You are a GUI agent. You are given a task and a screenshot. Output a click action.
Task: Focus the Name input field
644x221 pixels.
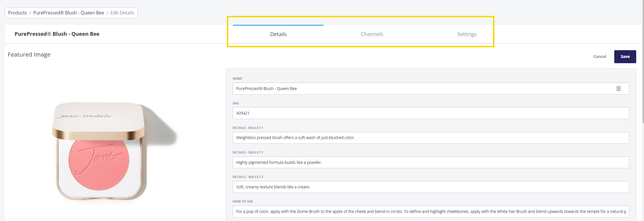tap(431, 89)
